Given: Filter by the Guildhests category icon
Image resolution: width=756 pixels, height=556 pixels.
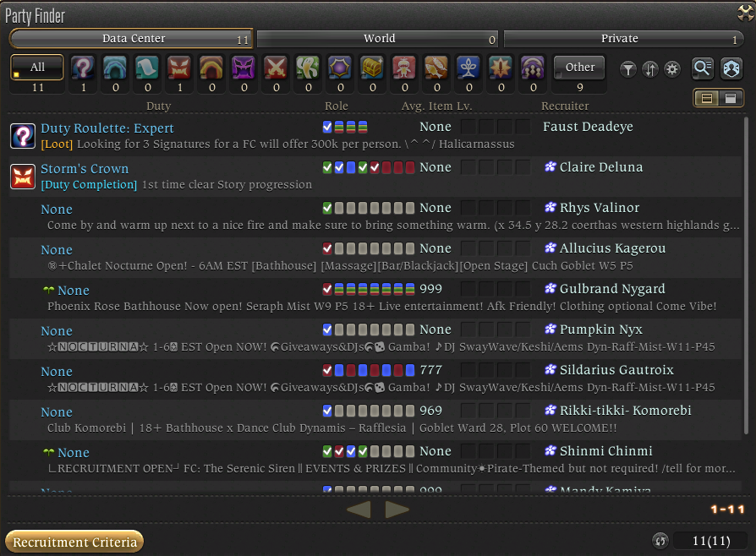Looking at the screenshot, I should click(147, 68).
